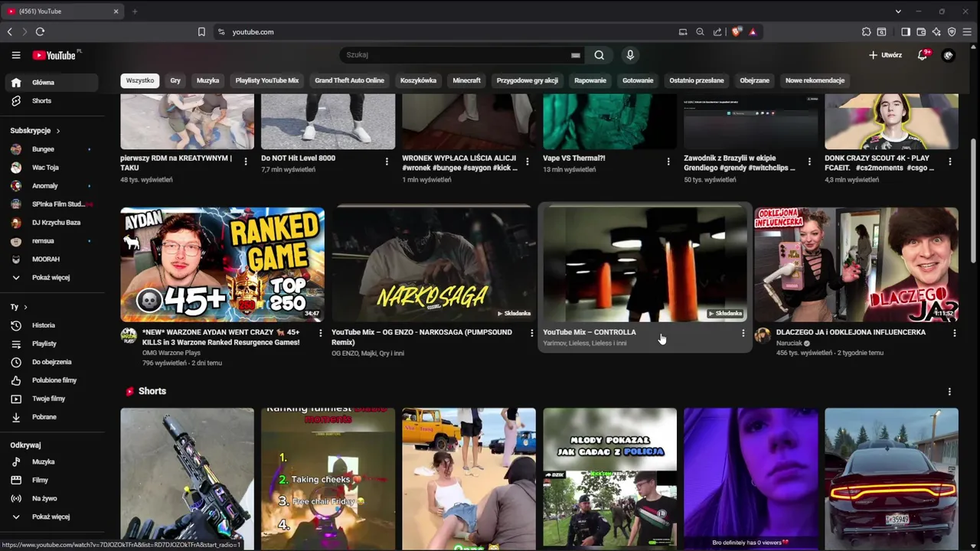Select the Koszykówka filter chip

418,80
